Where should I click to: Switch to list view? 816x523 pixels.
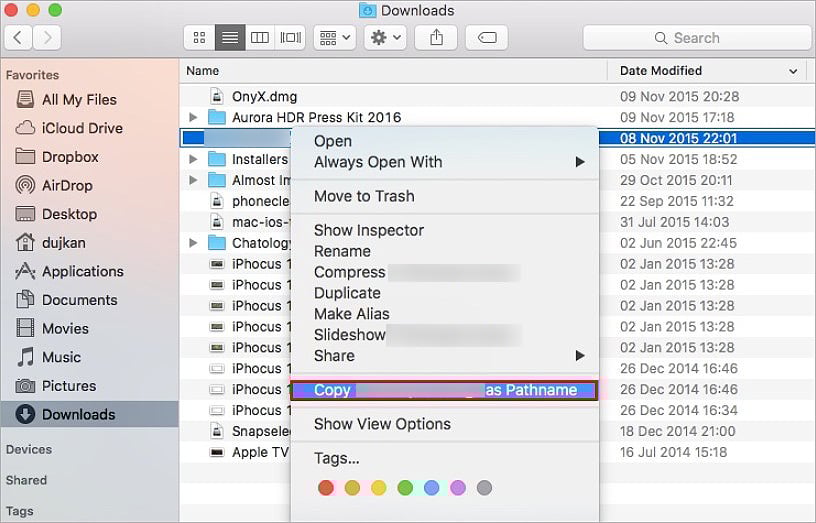230,37
